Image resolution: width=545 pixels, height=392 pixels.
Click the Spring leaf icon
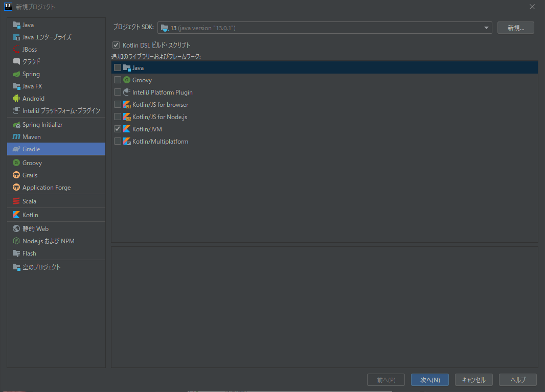[16, 74]
